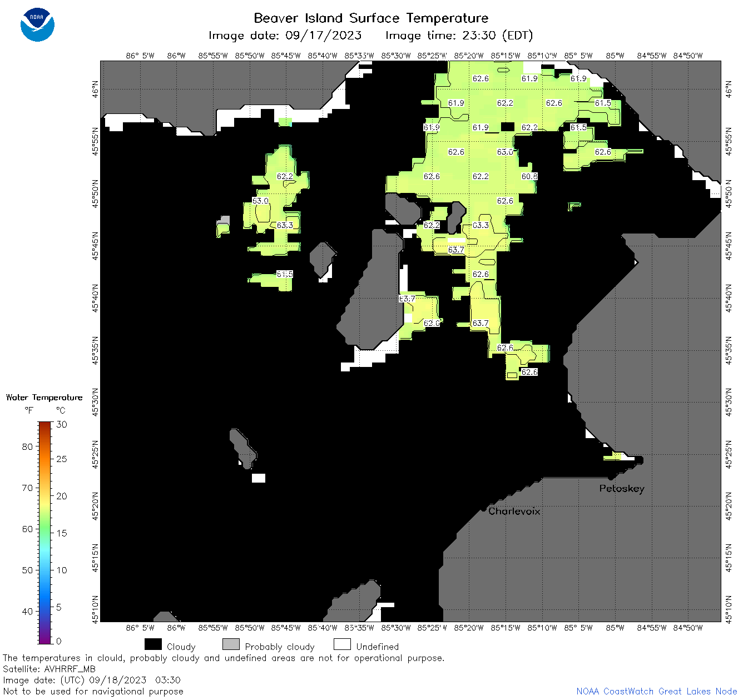Viewport: 743px width, 700px height.
Task: Click the 60.8 temperature reading on map
Action: [529, 176]
